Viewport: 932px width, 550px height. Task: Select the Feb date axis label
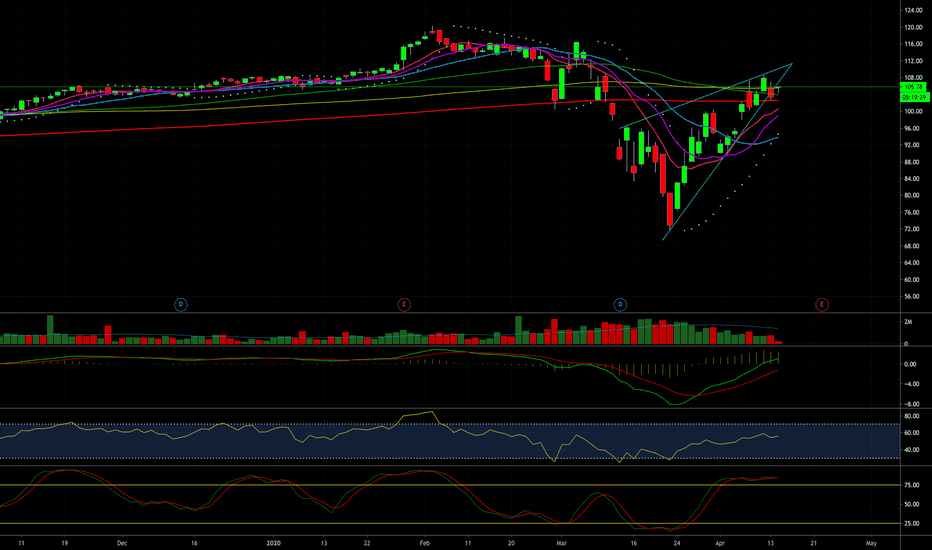coord(424,543)
